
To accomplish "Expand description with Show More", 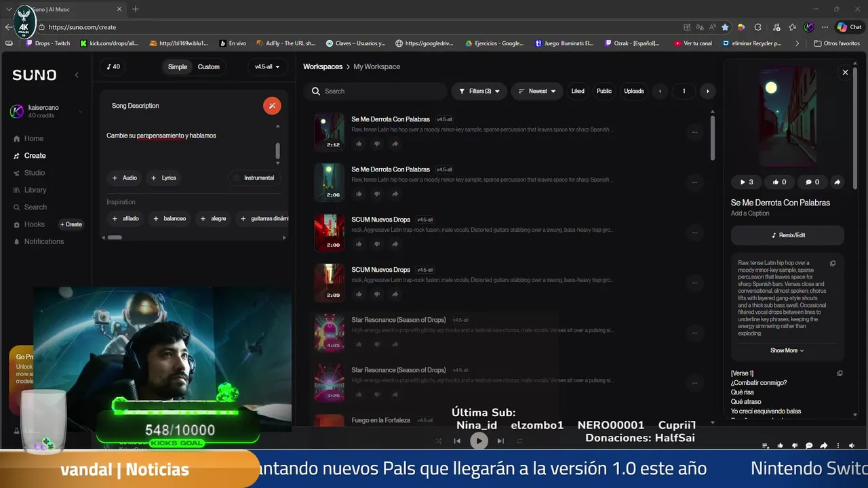I will click(787, 350).
